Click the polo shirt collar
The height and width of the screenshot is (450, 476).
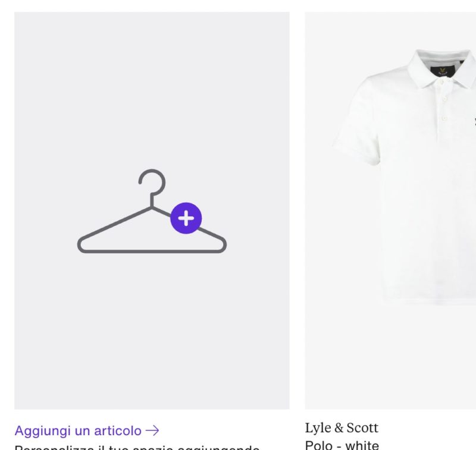pos(441,68)
